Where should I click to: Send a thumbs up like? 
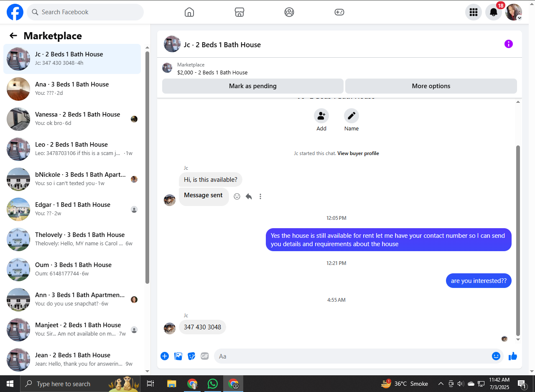click(513, 356)
